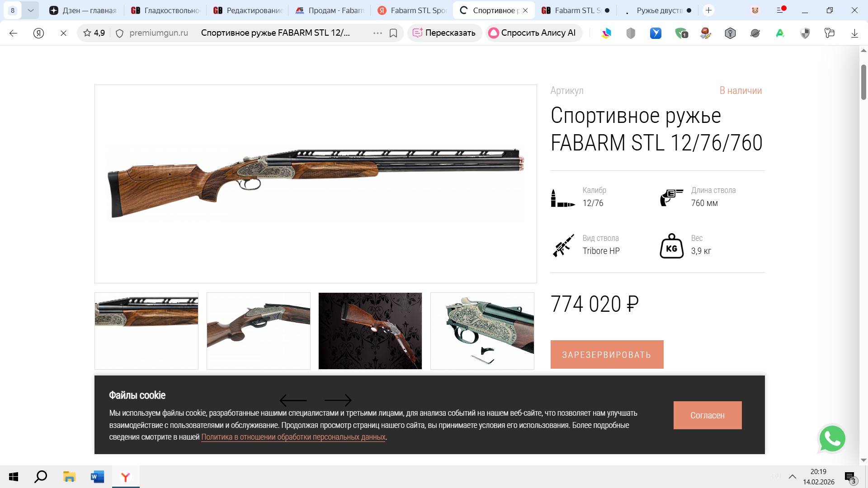
Task: Open the three-dots address bar menu
Action: [377, 33]
